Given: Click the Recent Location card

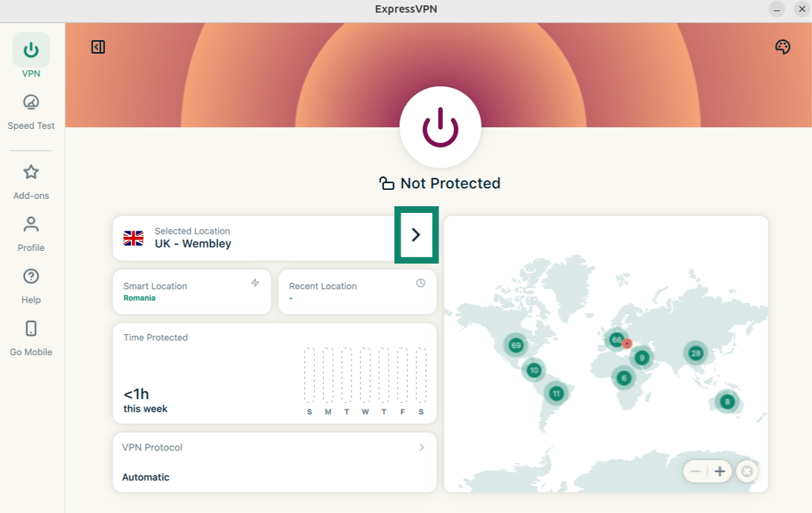Looking at the screenshot, I should (357, 292).
